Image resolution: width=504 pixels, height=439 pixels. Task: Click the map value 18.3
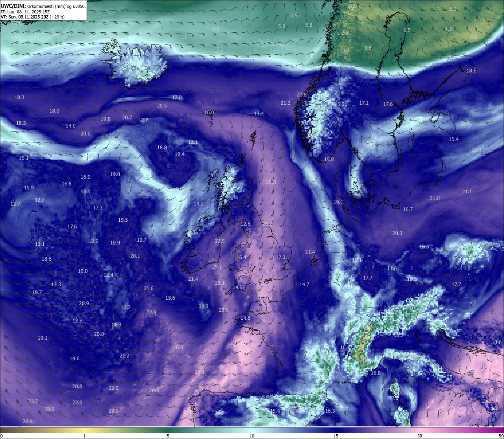[x=19, y=97]
